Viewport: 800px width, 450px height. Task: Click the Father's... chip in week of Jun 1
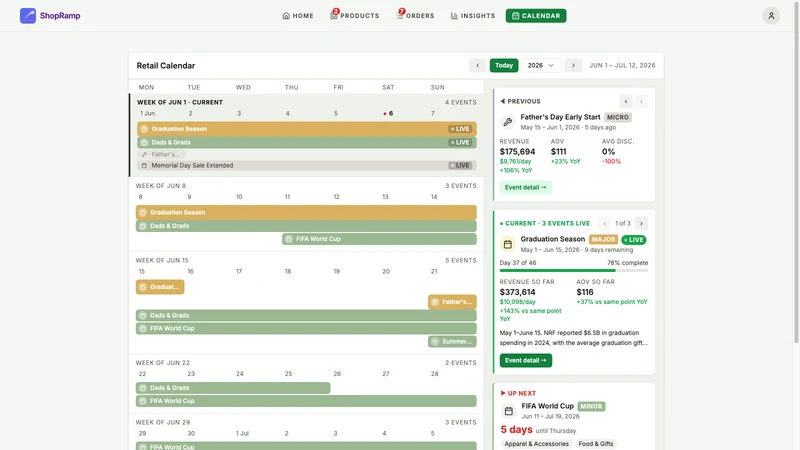click(x=161, y=154)
